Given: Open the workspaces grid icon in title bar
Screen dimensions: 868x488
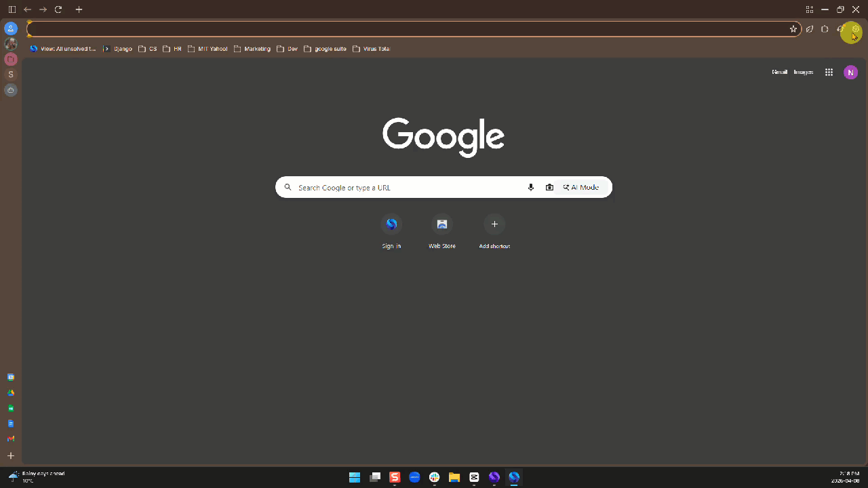Looking at the screenshot, I should point(809,9).
